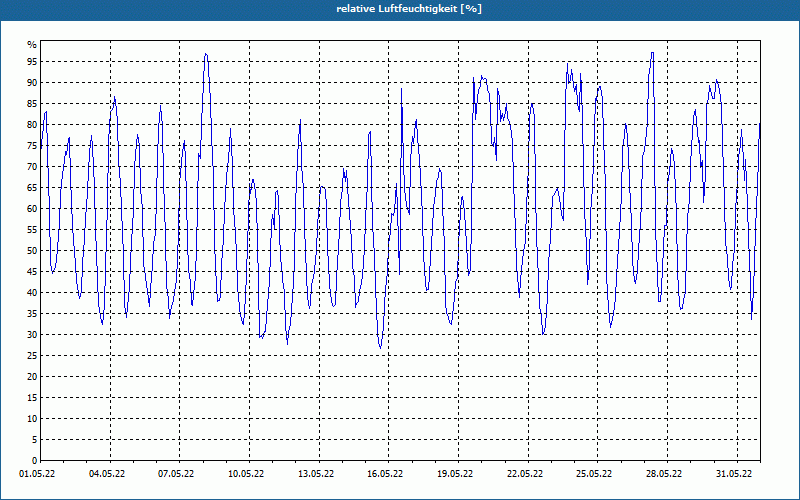Image resolution: width=800 pixels, height=500 pixels.
Task: Click the x-axis date '25.05.22'
Action: (x=594, y=474)
